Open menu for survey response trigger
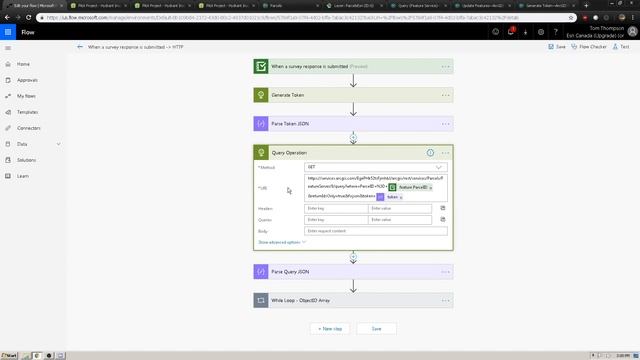This screenshot has height=360, width=640. coord(445,67)
